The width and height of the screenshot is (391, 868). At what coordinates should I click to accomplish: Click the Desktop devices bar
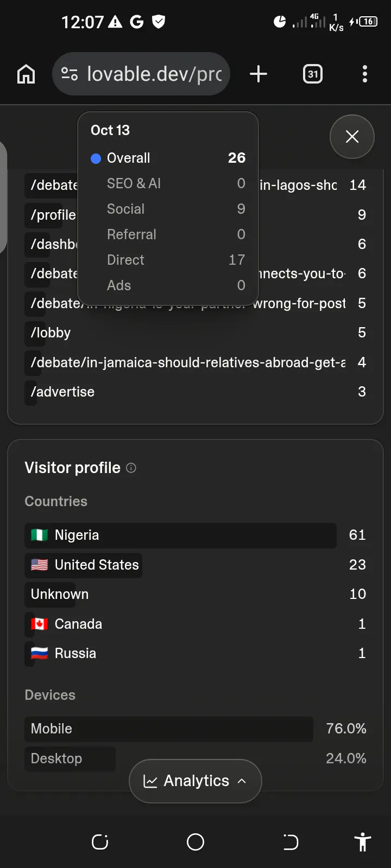[x=70, y=758]
